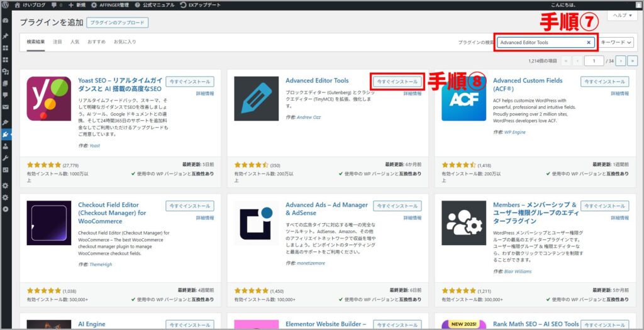Viewport: 644px width, 330px height.
Task: Open the キーワード search type dropdown
Action: (616, 42)
